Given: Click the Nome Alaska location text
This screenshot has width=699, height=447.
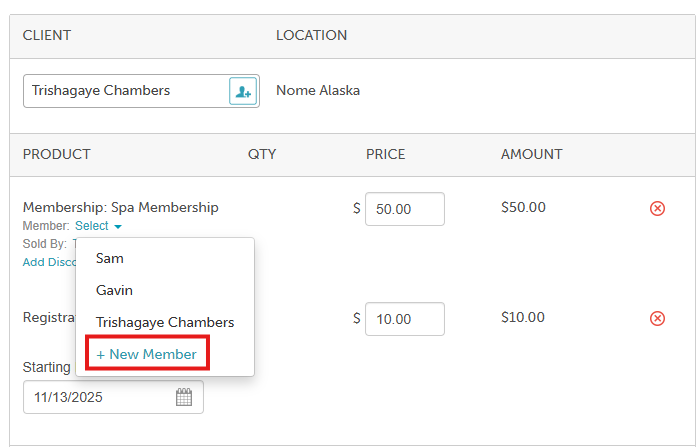Looking at the screenshot, I should (318, 90).
